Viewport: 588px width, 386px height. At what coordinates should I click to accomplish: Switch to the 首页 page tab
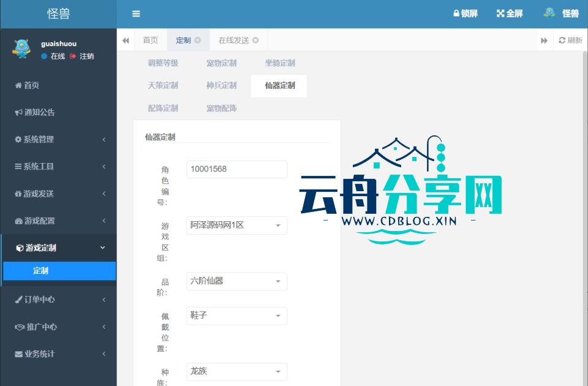(x=151, y=40)
